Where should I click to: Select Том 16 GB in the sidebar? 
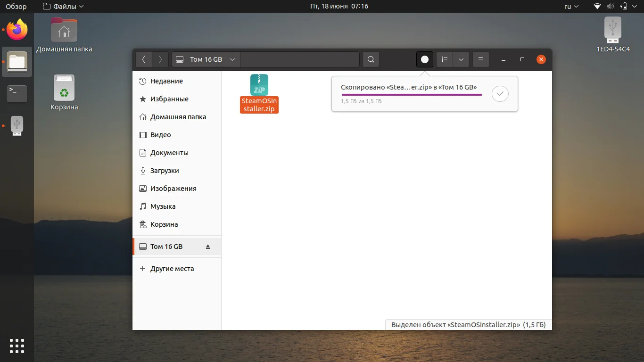177,247
